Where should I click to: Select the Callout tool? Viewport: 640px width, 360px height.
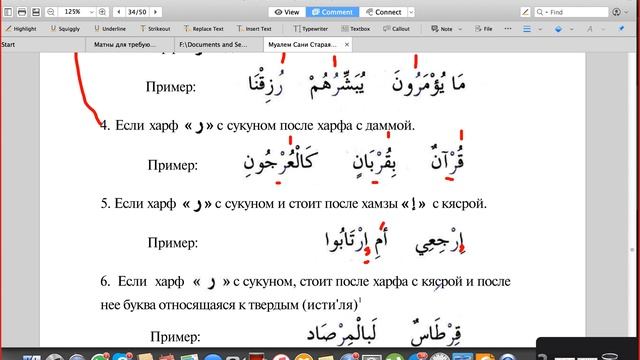click(x=396, y=29)
